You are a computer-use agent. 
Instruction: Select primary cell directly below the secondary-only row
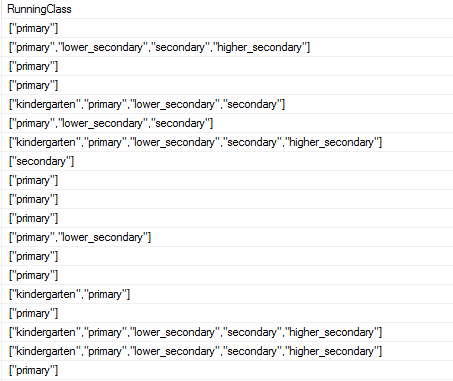coord(227,180)
